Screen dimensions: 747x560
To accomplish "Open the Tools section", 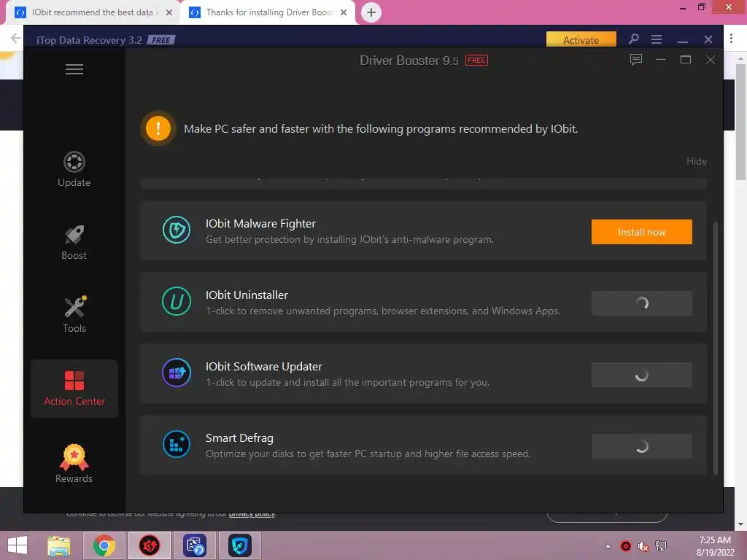I will point(74,315).
